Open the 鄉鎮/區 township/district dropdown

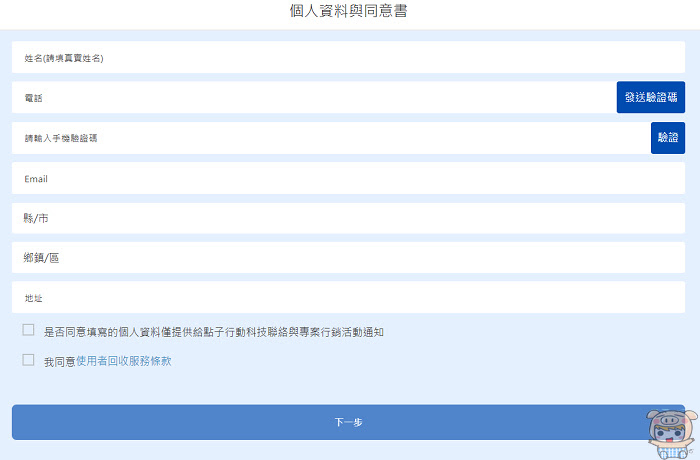pos(348,258)
